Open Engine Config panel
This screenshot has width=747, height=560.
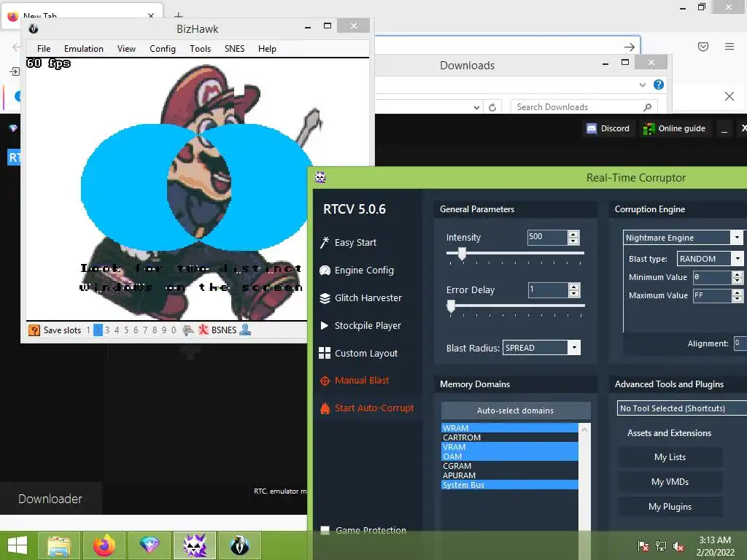tap(357, 271)
